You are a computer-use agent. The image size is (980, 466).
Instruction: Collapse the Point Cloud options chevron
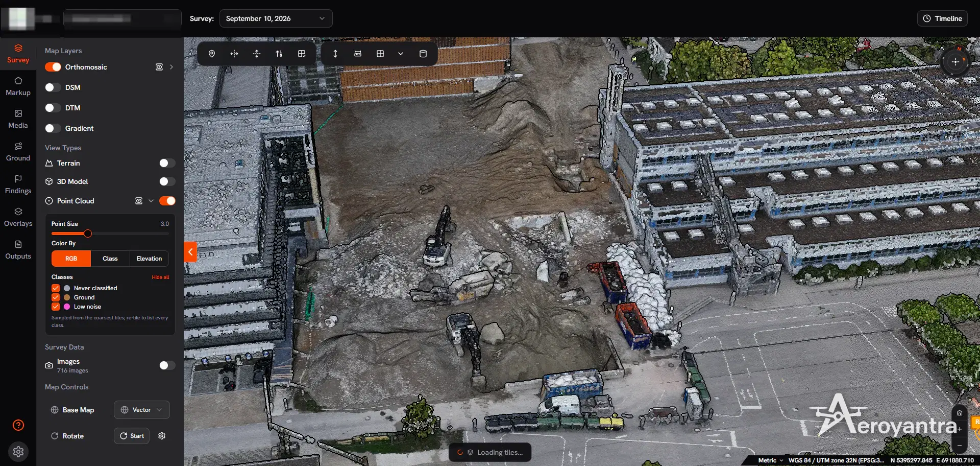pos(151,201)
